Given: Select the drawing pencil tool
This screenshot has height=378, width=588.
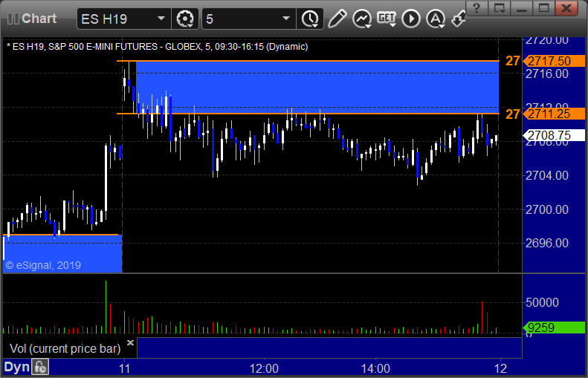Looking at the screenshot, I should tap(337, 19).
